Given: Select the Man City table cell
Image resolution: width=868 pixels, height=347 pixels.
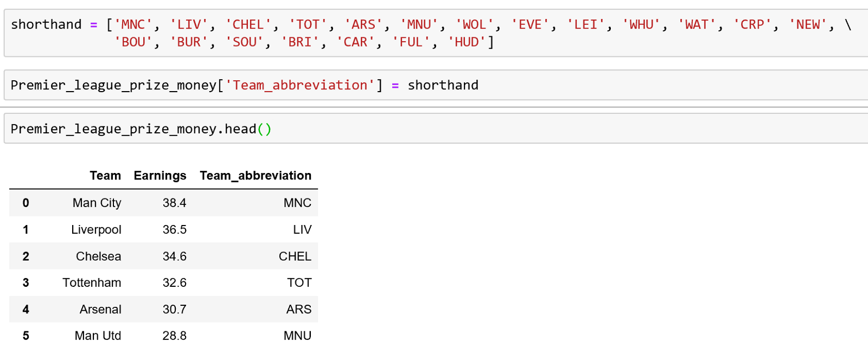Looking at the screenshot, I should [97, 203].
